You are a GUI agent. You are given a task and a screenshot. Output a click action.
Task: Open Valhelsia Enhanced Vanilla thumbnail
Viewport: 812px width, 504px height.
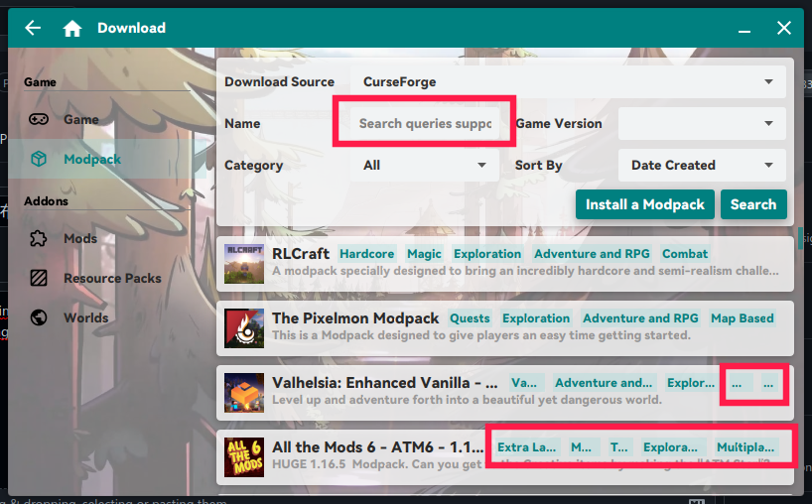pos(244,393)
